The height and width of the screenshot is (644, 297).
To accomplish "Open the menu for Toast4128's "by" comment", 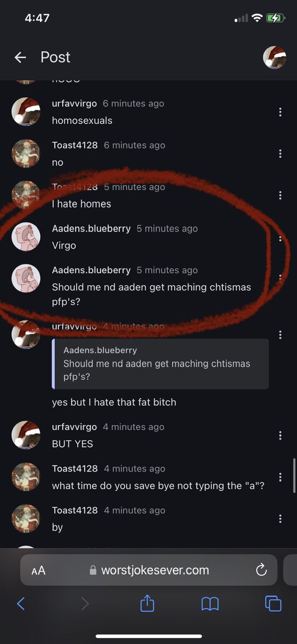I will tap(280, 519).
